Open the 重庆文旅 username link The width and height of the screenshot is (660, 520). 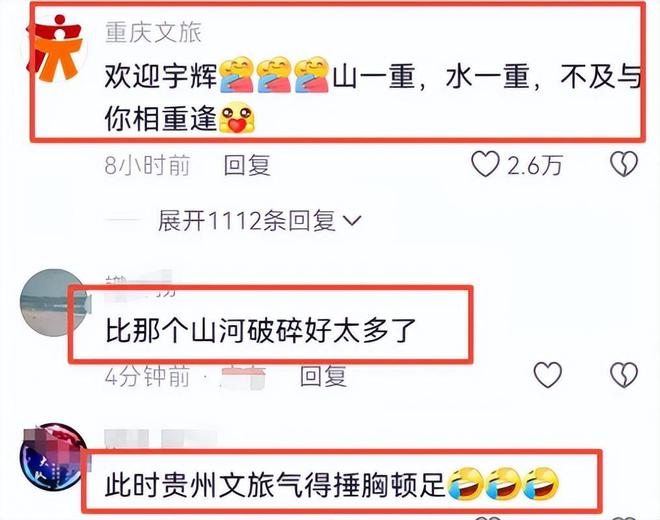[x=154, y=32]
